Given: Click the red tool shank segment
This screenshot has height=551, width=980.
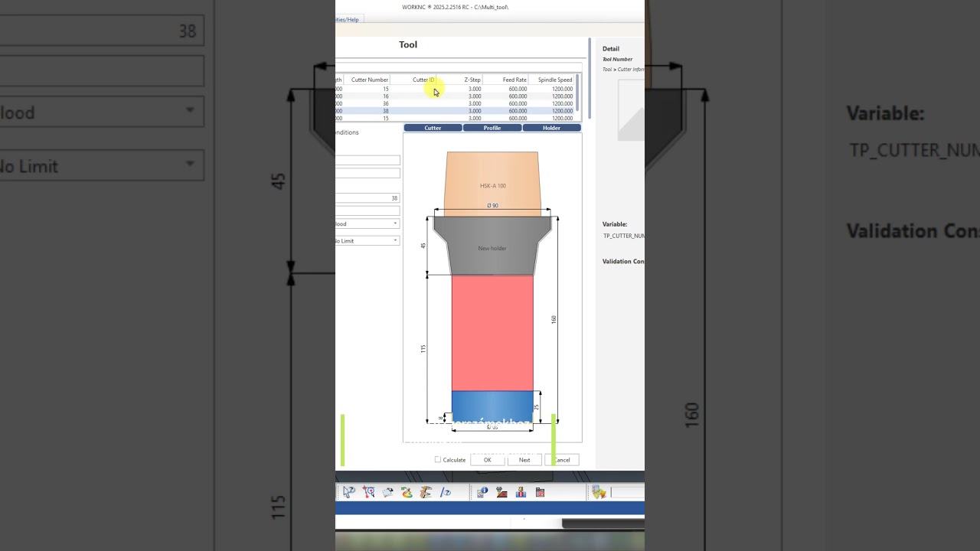Looking at the screenshot, I should click(x=492, y=333).
